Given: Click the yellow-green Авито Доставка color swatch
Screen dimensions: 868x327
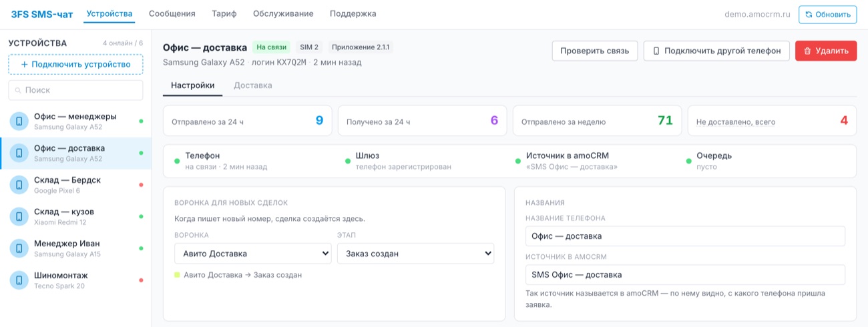Looking at the screenshot, I should click(x=177, y=274).
